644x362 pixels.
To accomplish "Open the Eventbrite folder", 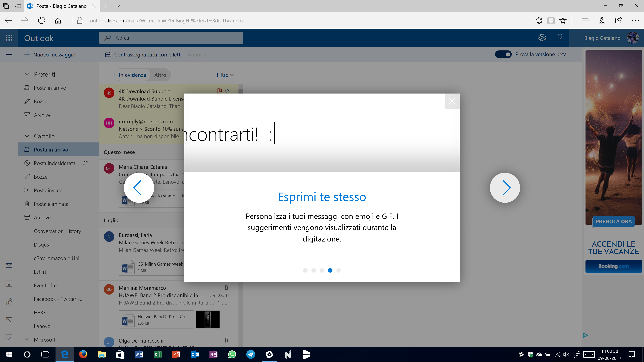I will [x=59, y=285].
